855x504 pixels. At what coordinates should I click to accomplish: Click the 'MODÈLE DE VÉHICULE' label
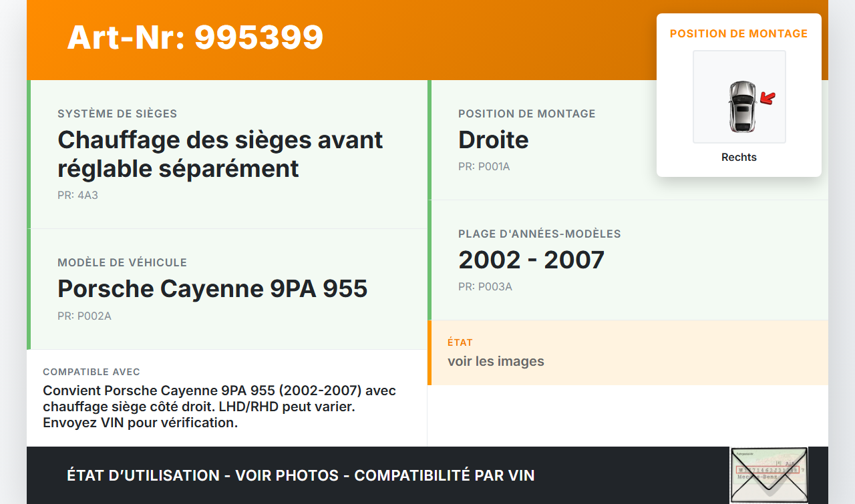point(122,262)
